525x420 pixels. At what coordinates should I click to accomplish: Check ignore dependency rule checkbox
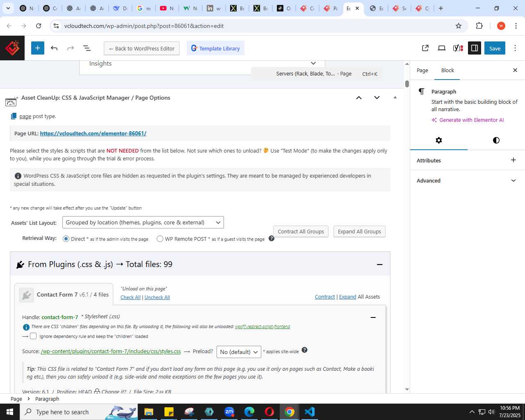33,336
